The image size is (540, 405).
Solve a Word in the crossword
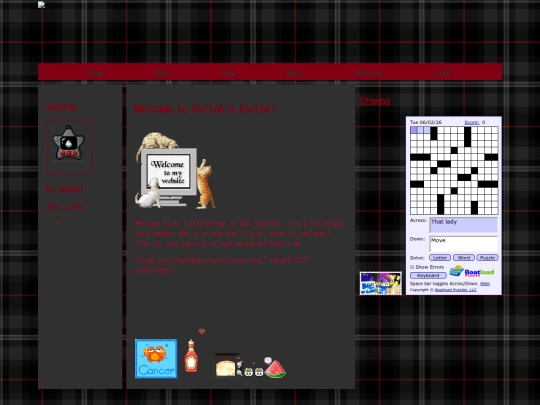tap(464, 258)
